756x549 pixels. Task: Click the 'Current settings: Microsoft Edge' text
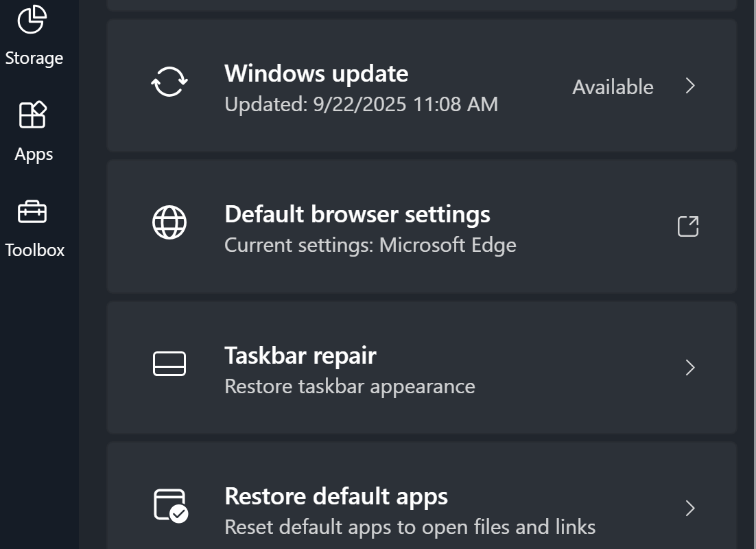370,245
